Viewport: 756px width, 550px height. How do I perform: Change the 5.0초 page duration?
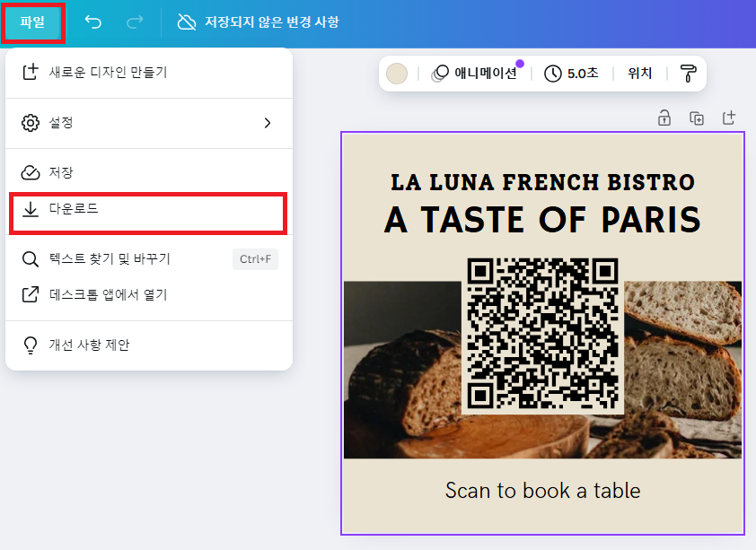click(571, 74)
